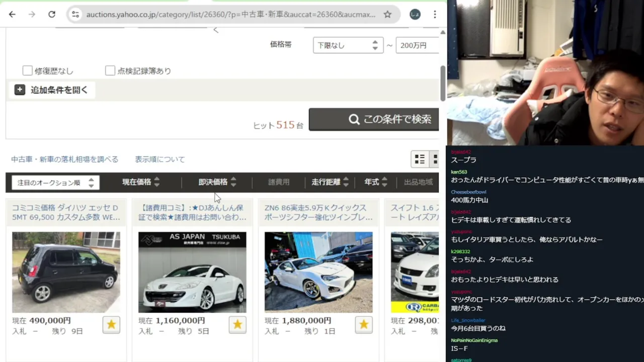The width and height of the screenshot is (644, 362).
Task: Click the page vertical scrollbar thumb
Action: point(443,83)
